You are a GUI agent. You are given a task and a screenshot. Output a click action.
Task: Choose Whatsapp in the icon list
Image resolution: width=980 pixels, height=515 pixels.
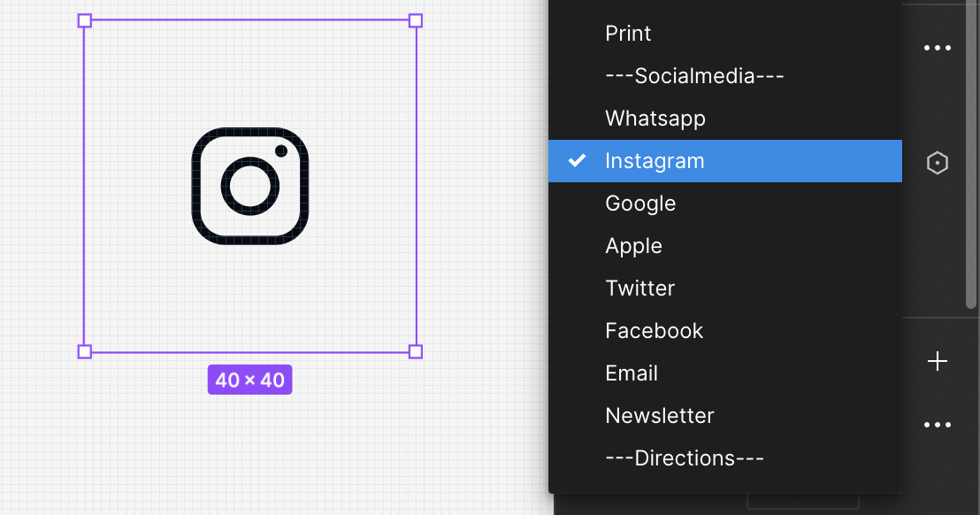click(x=725, y=118)
